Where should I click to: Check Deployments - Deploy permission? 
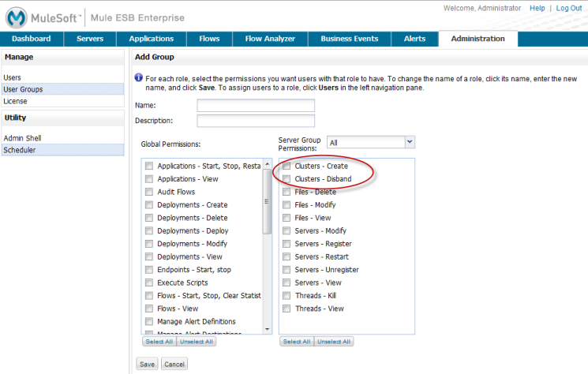148,230
